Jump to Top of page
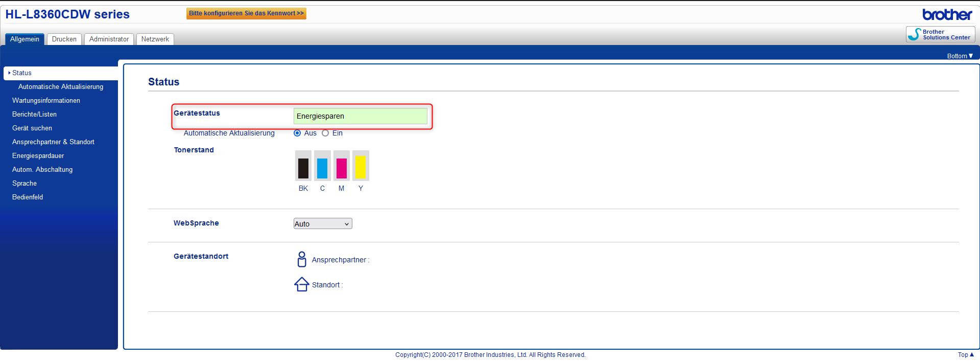The width and height of the screenshot is (980, 361). click(966, 355)
